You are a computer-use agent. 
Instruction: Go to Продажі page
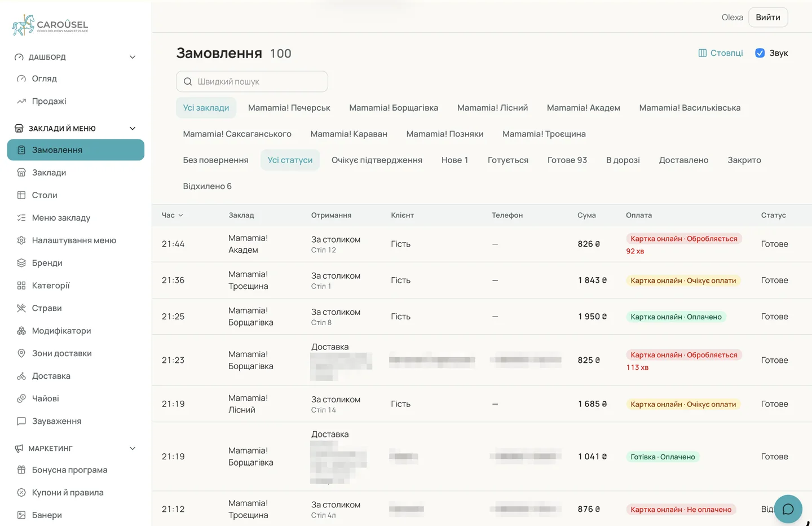coord(76,101)
